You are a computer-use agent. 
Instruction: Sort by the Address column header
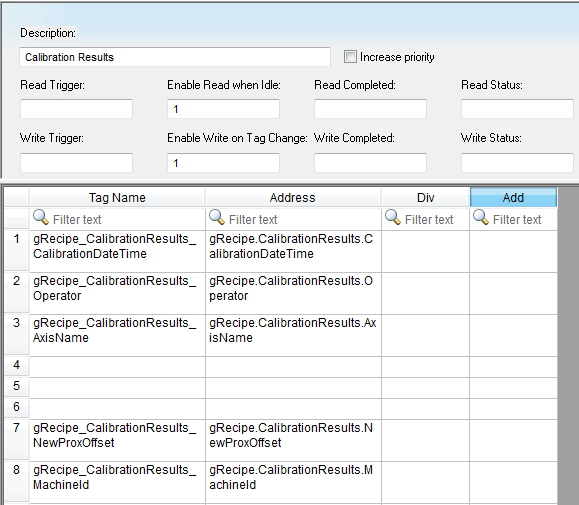[293, 197]
